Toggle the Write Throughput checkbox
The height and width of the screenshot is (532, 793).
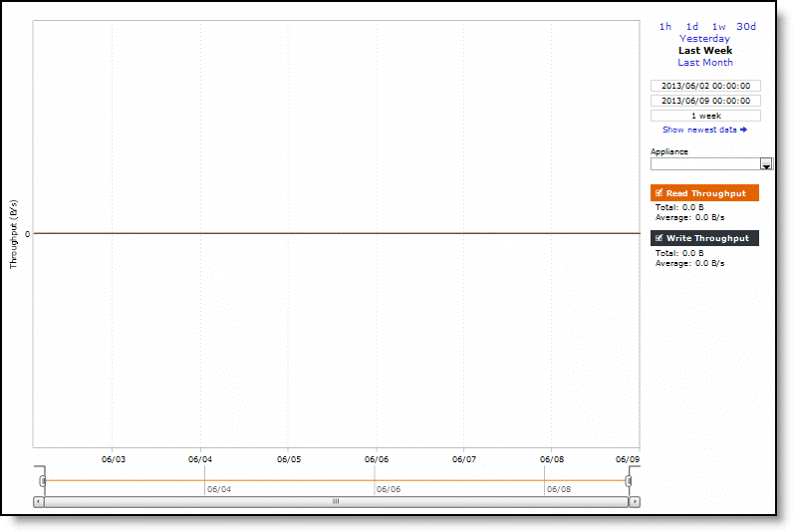(x=659, y=238)
